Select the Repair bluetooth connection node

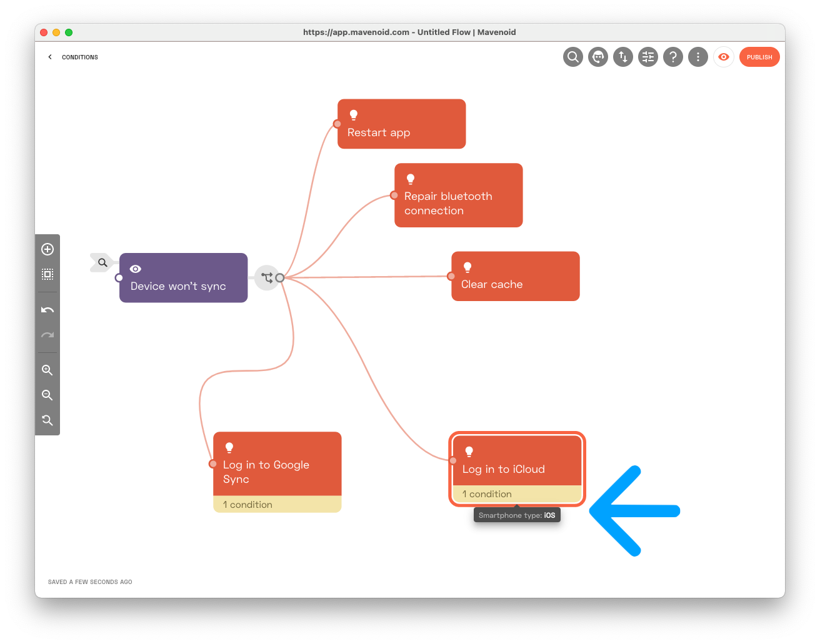(x=458, y=196)
